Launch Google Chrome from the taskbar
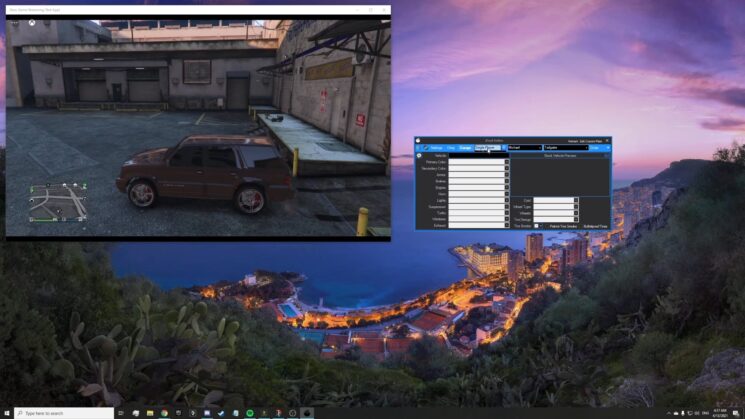This screenshot has height=419, width=745. [164, 413]
